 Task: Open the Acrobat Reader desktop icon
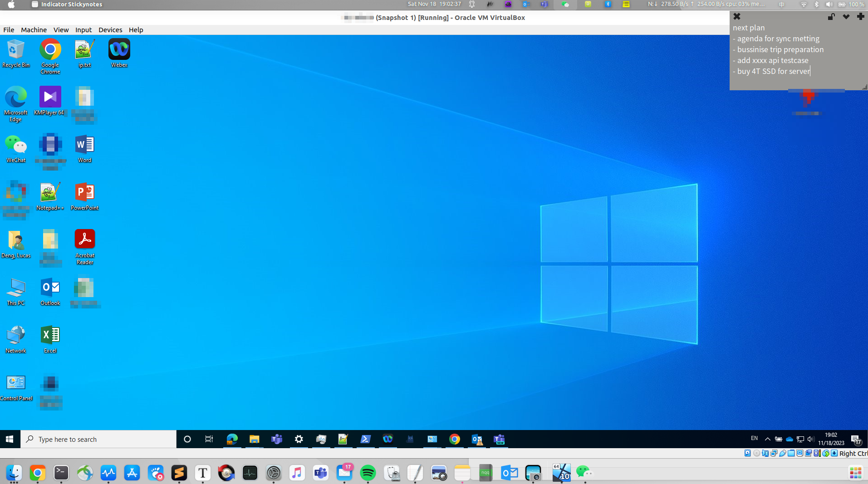tap(85, 240)
